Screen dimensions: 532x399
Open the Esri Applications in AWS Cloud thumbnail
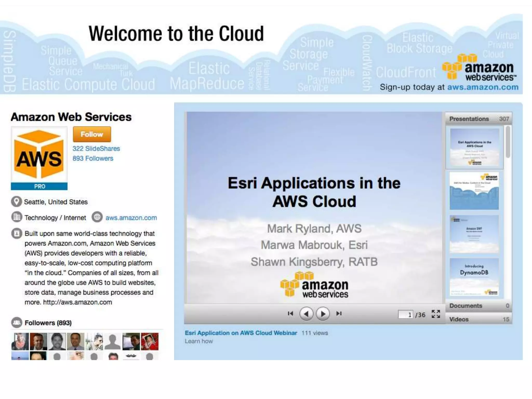pyautogui.click(x=474, y=147)
